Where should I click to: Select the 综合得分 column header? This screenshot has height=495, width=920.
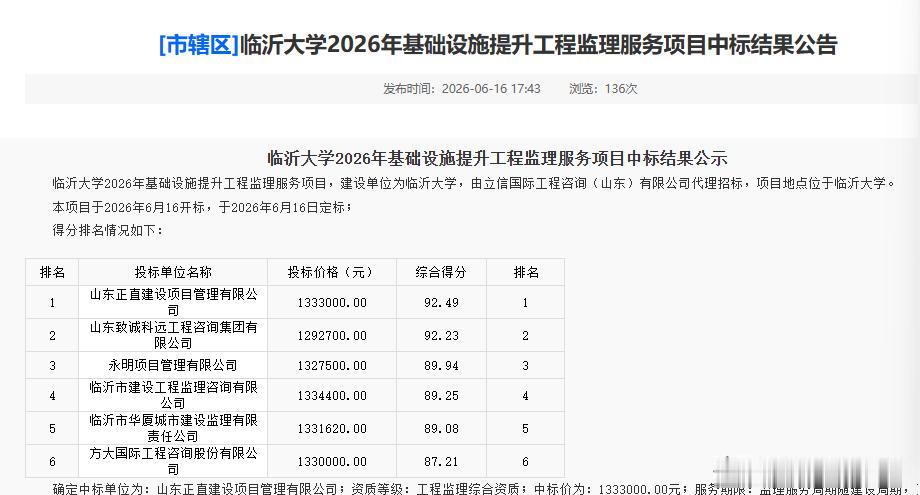click(441, 272)
